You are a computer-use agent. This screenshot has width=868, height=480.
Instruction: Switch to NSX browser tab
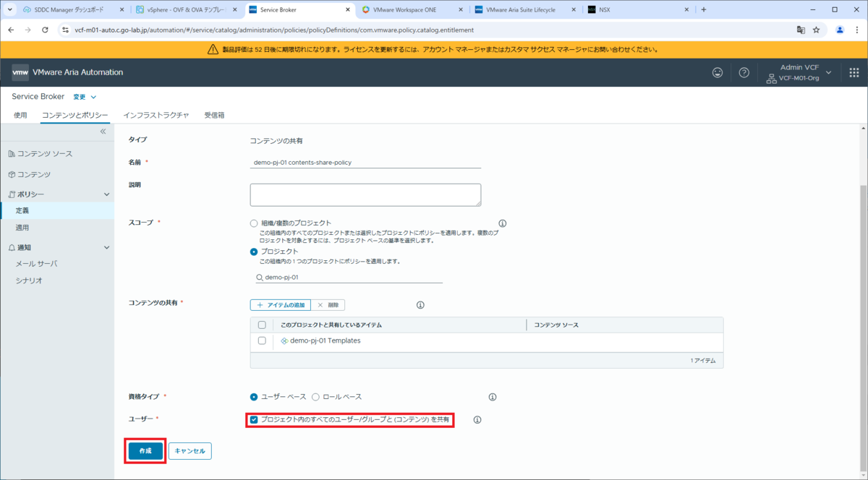tap(639, 9)
